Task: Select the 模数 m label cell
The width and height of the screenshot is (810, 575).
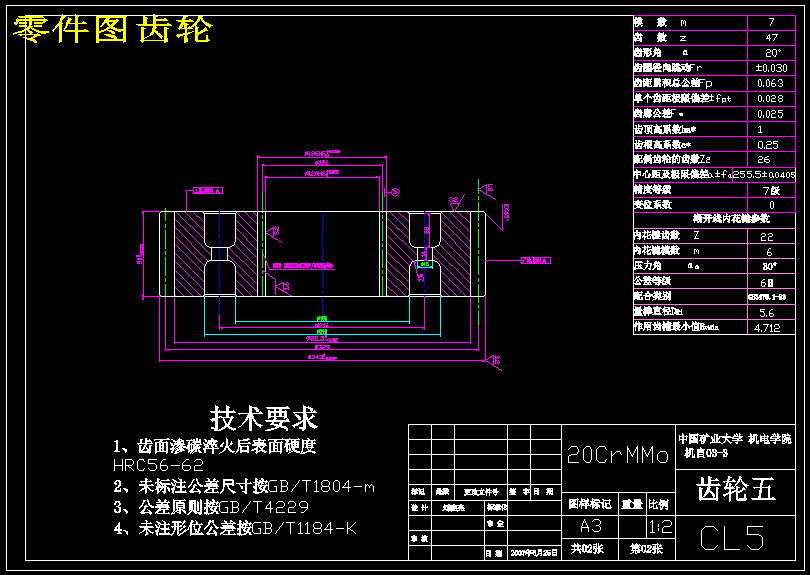Action: tap(690, 22)
